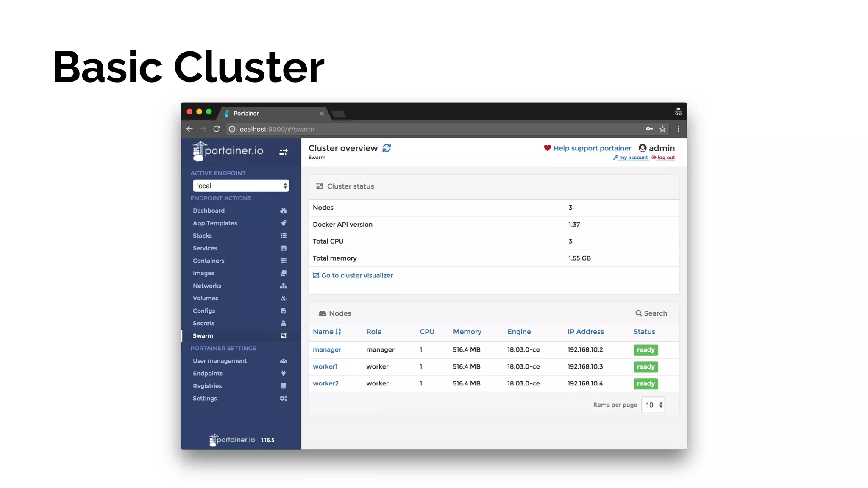Sort by the CPU column header
Screen dimensions: 868x488
coord(427,332)
